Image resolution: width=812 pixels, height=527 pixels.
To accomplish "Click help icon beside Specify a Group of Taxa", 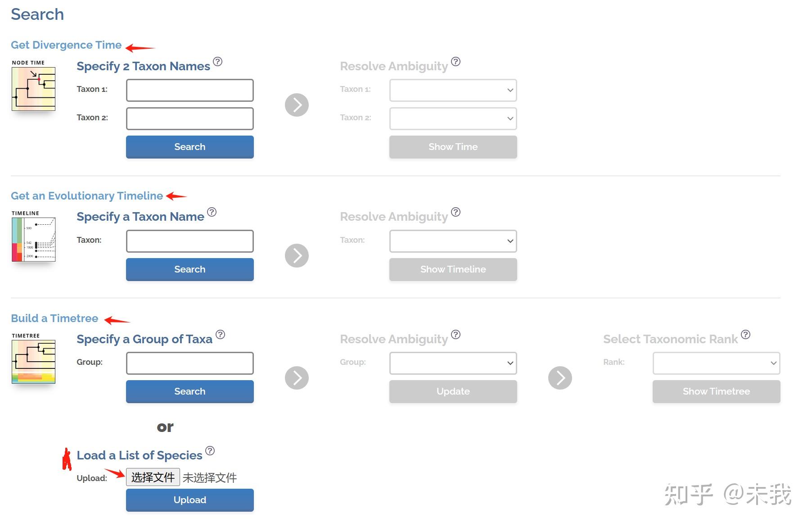I will click(220, 335).
